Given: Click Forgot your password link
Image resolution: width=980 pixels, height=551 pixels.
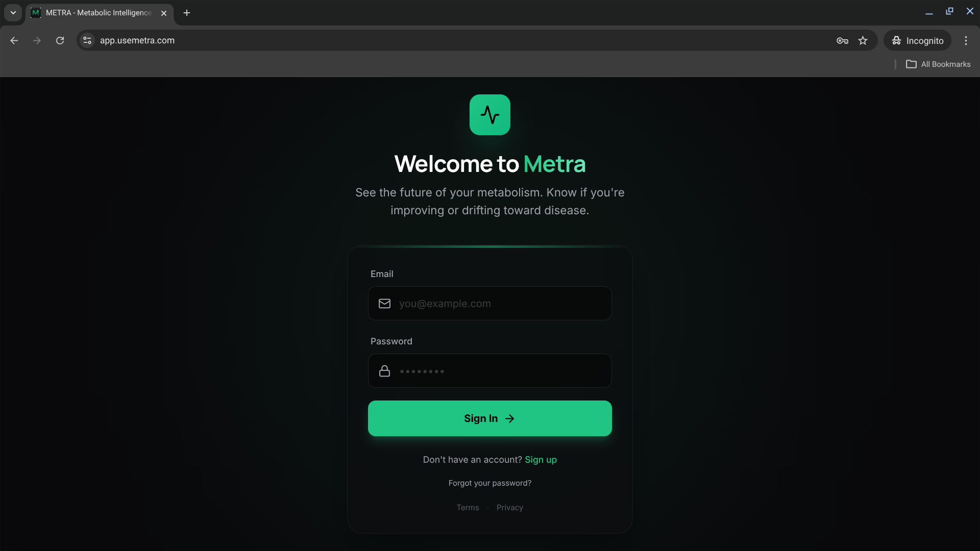Looking at the screenshot, I should [x=490, y=483].
